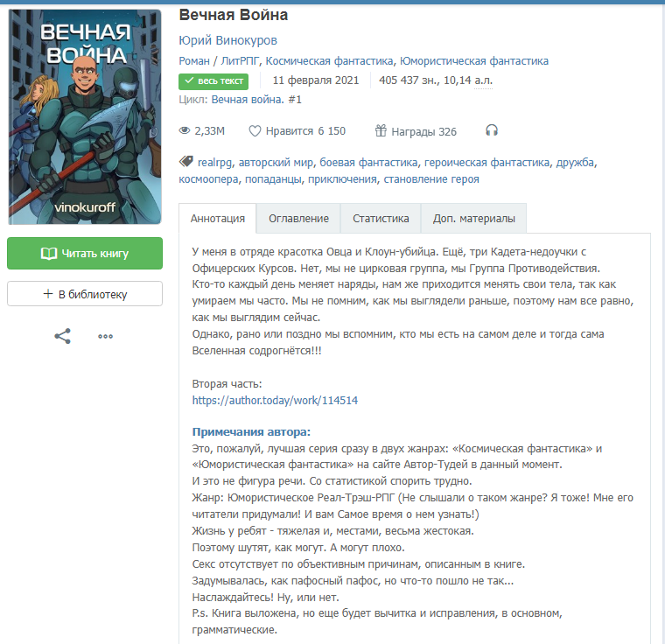Open the three-dots more options menu
This screenshot has height=644, width=665.
tap(105, 336)
